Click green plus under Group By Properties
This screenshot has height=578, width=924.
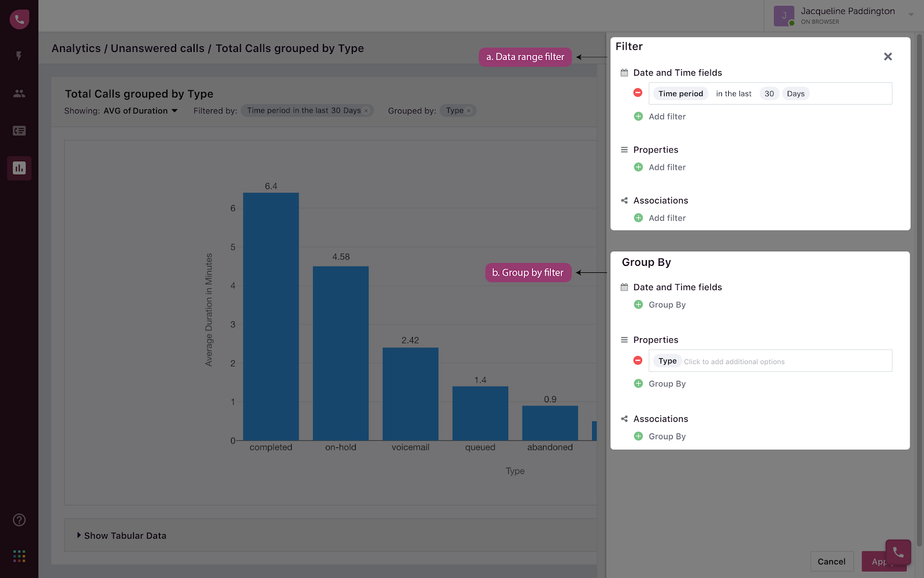click(638, 383)
